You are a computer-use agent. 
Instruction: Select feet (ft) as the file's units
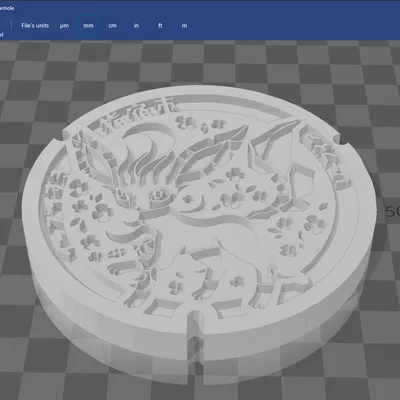coord(160,26)
